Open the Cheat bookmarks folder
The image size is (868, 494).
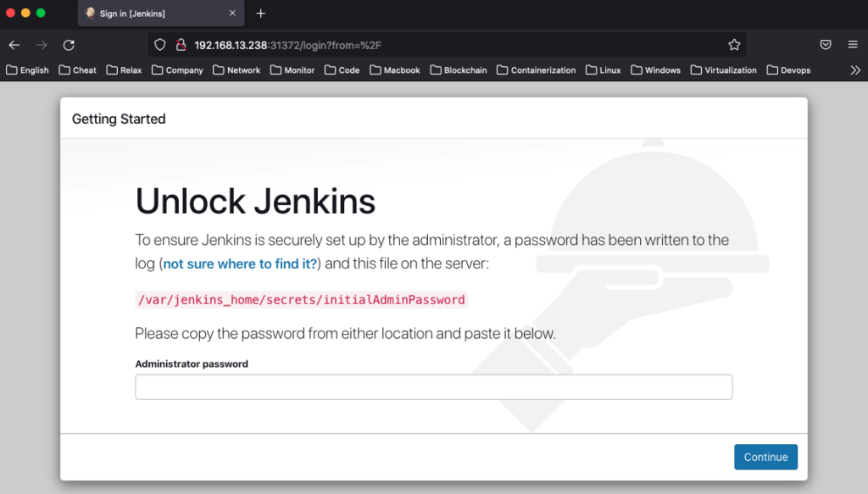[77, 70]
